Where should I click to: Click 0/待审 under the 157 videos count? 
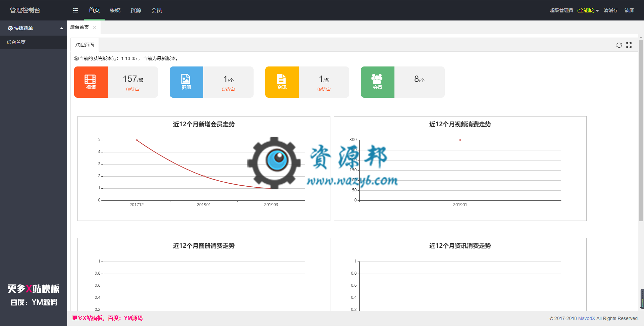[x=133, y=89]
